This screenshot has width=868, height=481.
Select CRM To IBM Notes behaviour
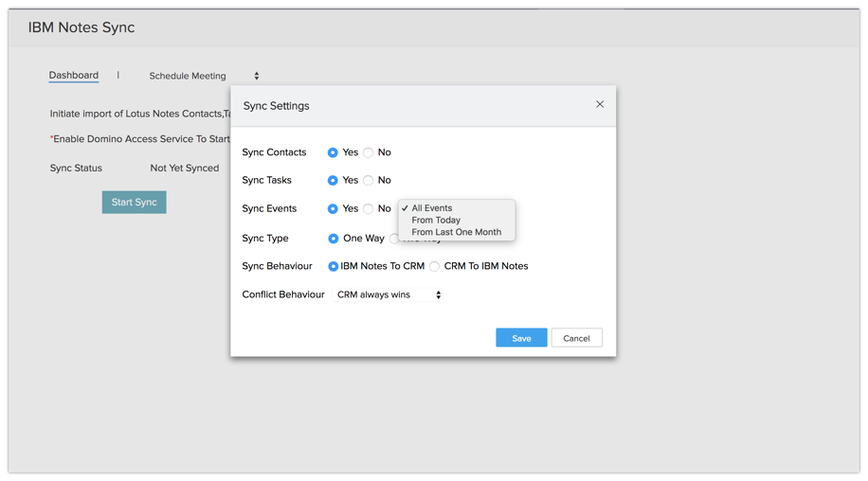coord(435,266)
